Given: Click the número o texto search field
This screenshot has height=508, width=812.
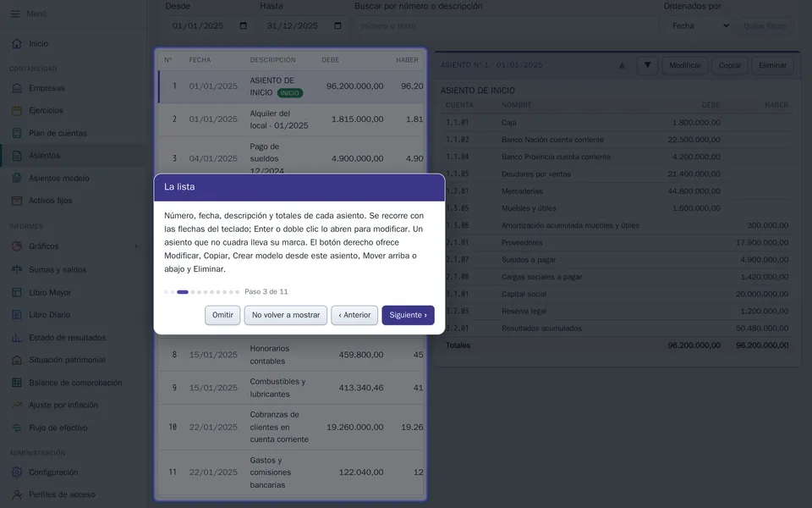Looking at the screenshot, I should pos(506,25).
